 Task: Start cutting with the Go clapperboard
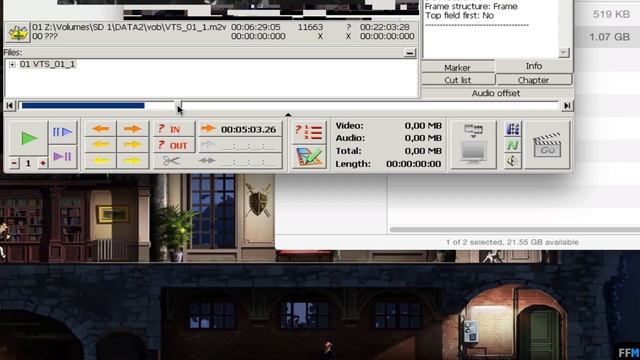click(547, 145)
